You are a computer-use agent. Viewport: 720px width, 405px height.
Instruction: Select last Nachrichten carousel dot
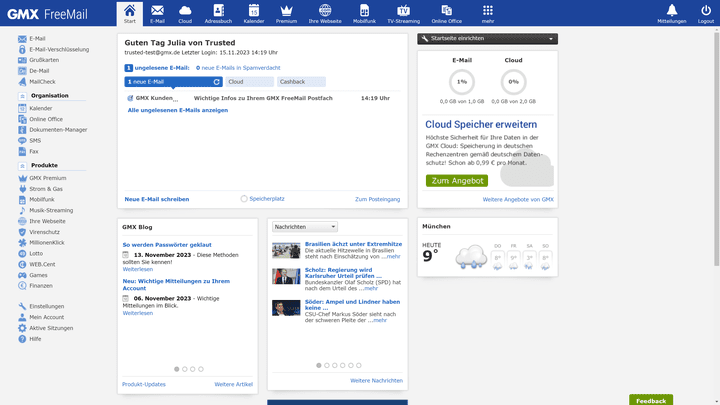359,366
